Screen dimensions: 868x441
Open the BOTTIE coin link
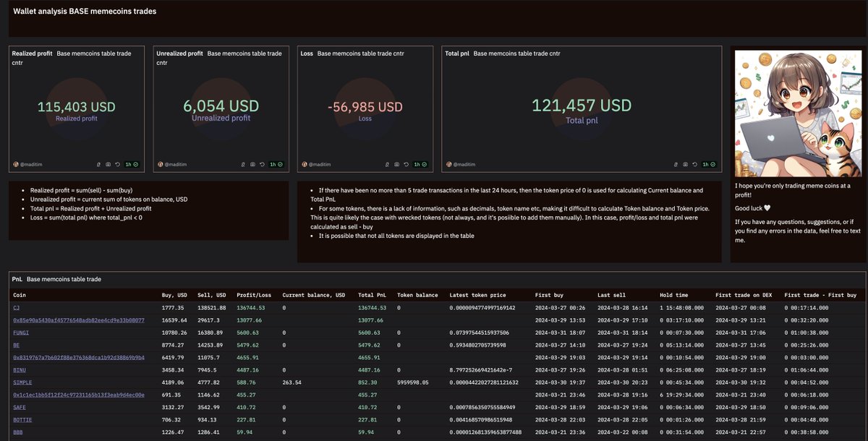[x=22, y=419]
